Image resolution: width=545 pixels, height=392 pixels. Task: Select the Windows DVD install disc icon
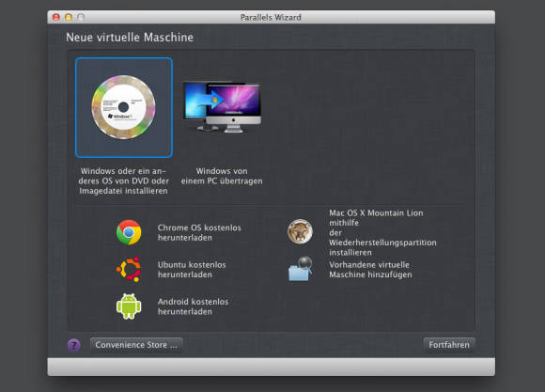tap(124, 107)
